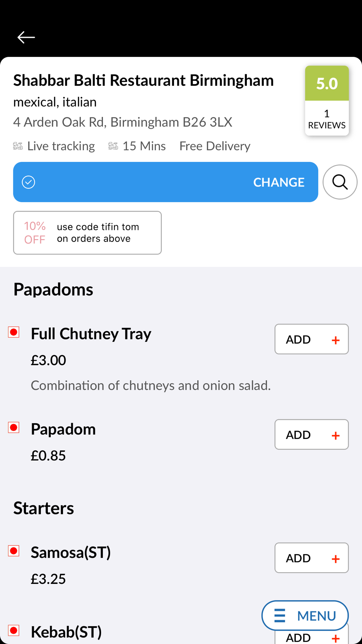Add Samosa(ST) to the order
362x644 pixels.
(x=311, y=558)
